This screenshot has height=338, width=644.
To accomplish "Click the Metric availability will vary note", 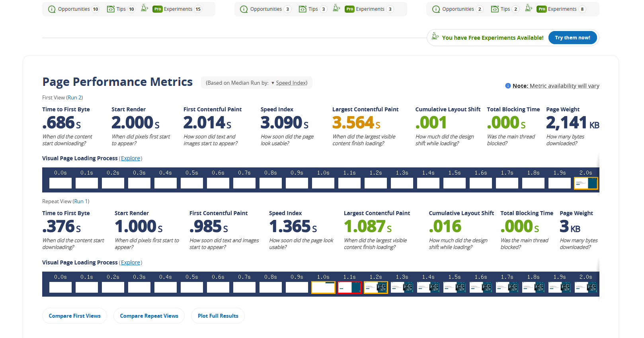I will coord(564,86).
